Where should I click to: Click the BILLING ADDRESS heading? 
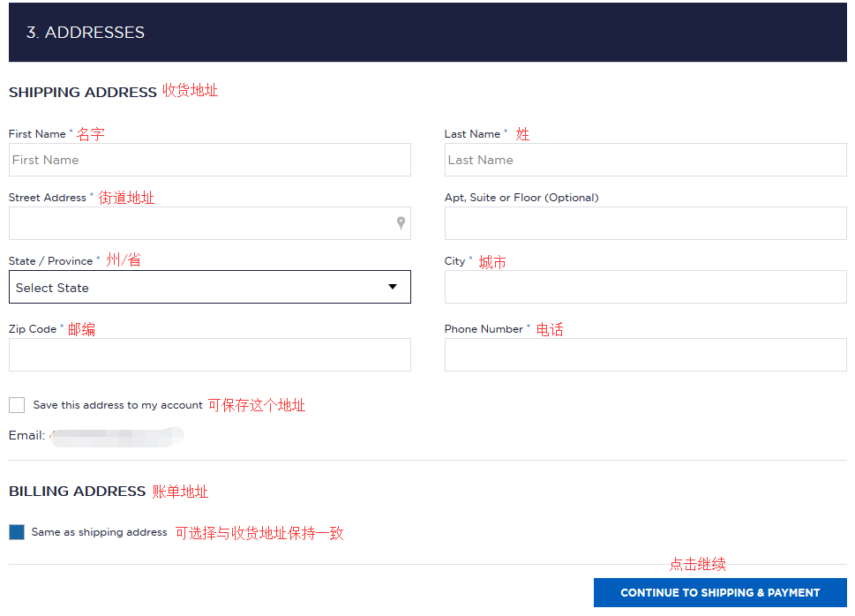point(78,492)
